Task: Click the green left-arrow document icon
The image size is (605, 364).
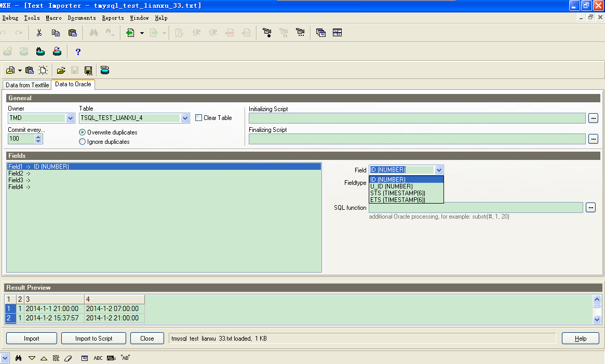Action: (130, 33)
